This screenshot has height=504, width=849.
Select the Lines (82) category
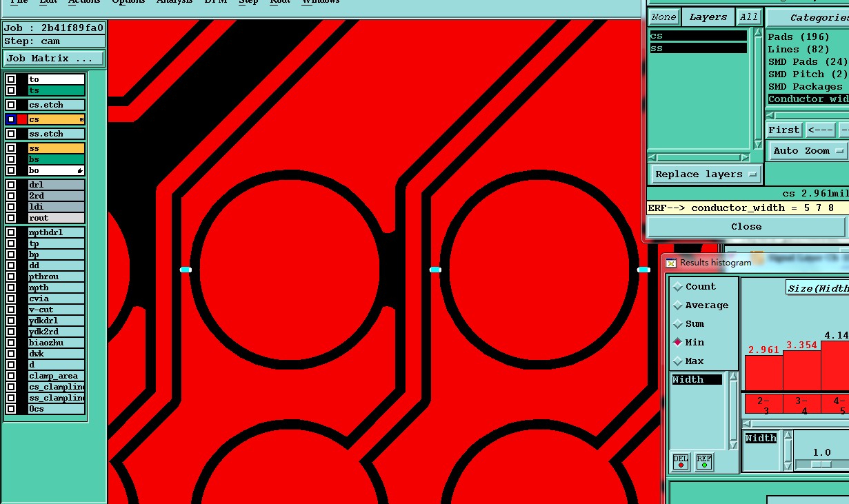pyautogui.click(x=799, y=50)
